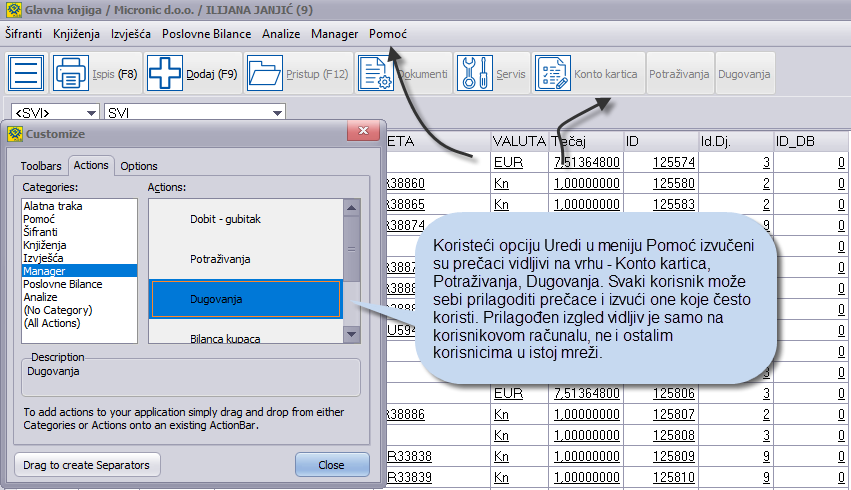851x490 pixels.
Task: Click the printer Ispis (F8) icon
Action: click(x=71, y=73)
